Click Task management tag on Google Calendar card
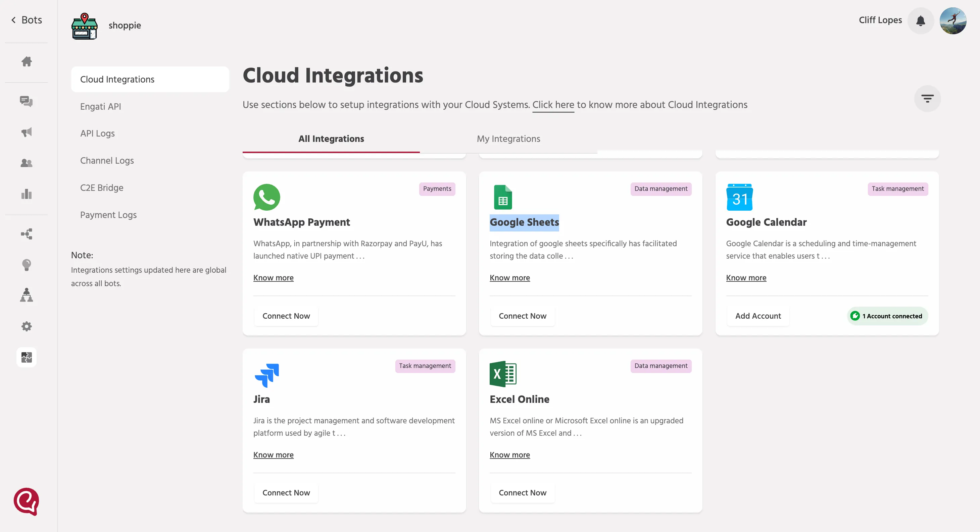 point(897,189)
